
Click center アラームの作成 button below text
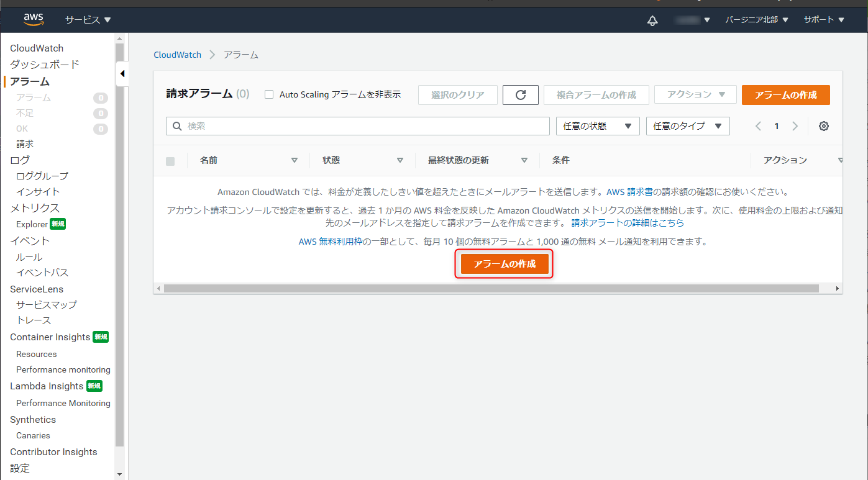pos(505,264)
